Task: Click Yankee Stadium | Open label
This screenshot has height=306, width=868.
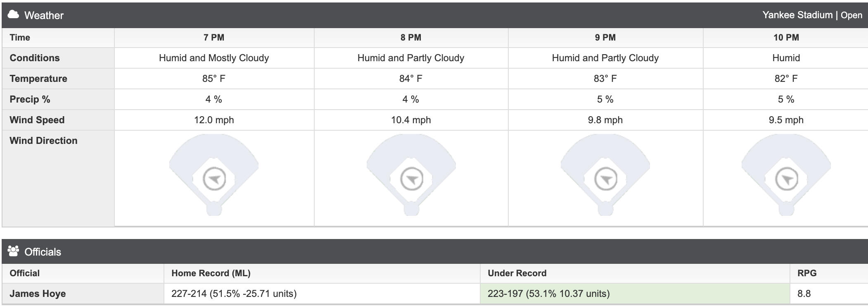Action: pos(812,15)
